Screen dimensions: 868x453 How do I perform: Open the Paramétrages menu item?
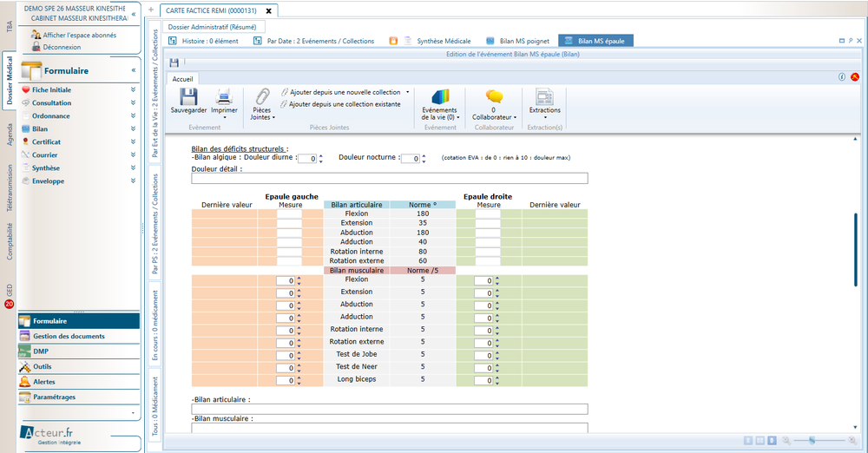54,397
